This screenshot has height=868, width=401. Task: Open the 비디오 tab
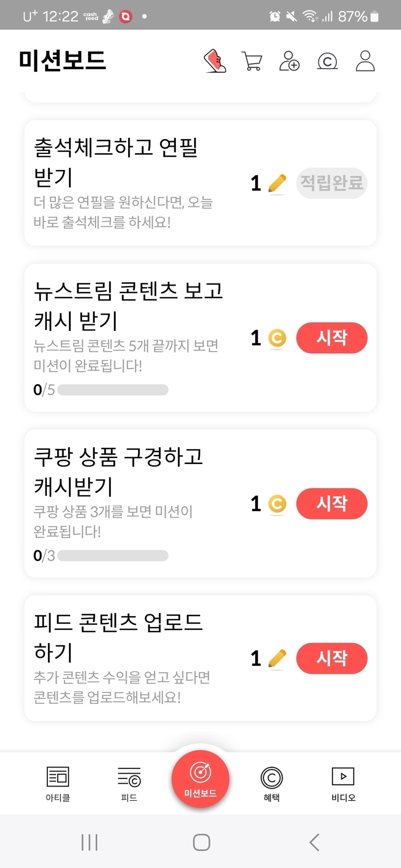tap(343, 783)
